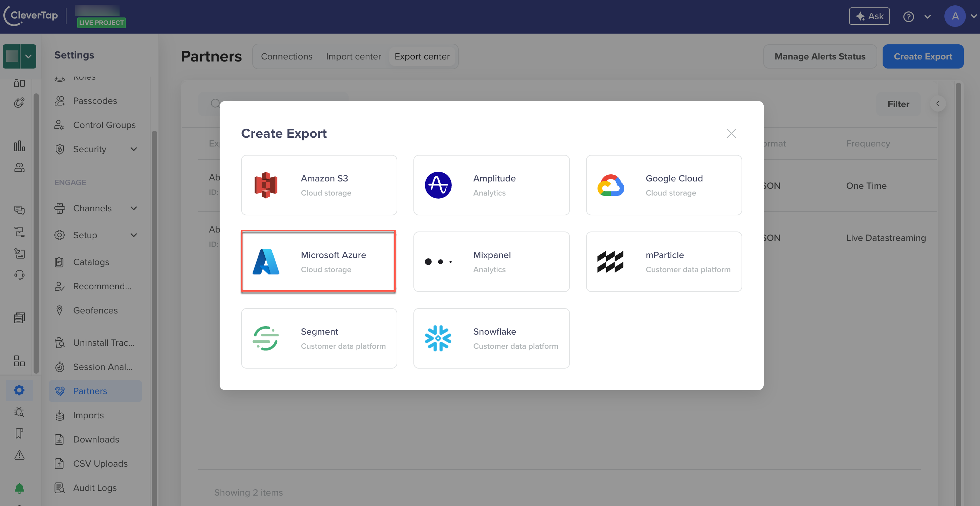Viewport: 980px width, 506px height.
Task: Open Passcodes in Settings
Action: [x=95, y=101]
